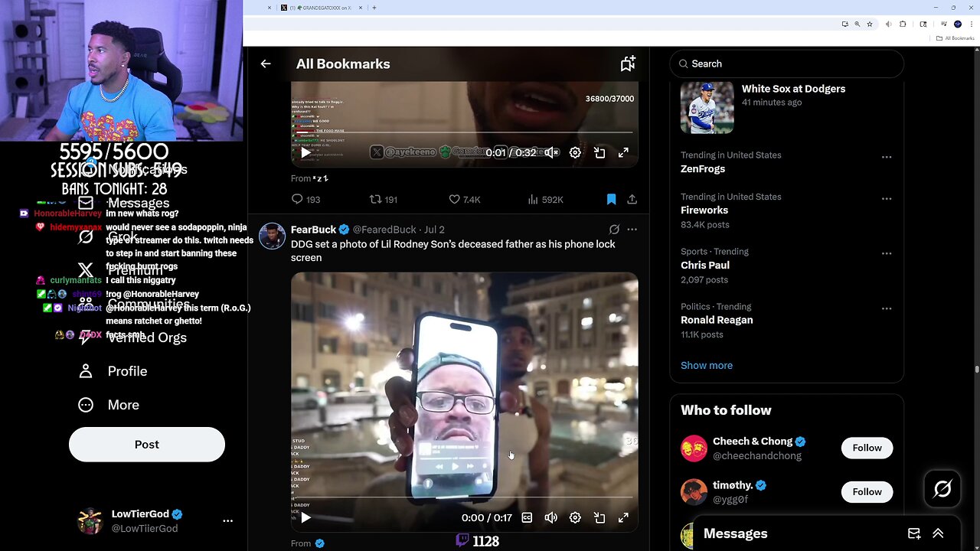Image resolution: width=980 pixels, height=551 pixels.
Task: Open the Chrome profile avatar
Action: [x=958, y=24]
